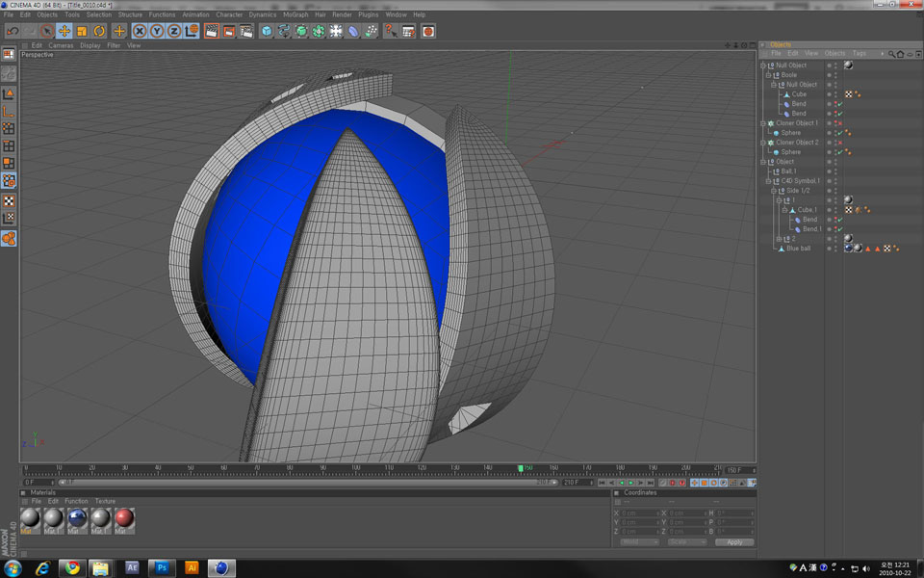This screenshot has height=578, width=924.
Task: Toggle Cloner Object 1 enable red X
Action: click(840, 124)
